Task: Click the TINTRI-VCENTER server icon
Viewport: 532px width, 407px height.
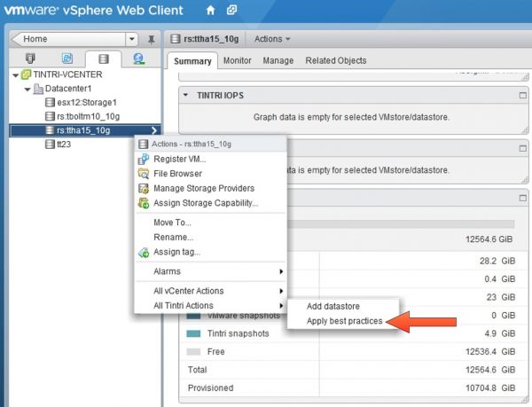Action: [x=26, y=74]
